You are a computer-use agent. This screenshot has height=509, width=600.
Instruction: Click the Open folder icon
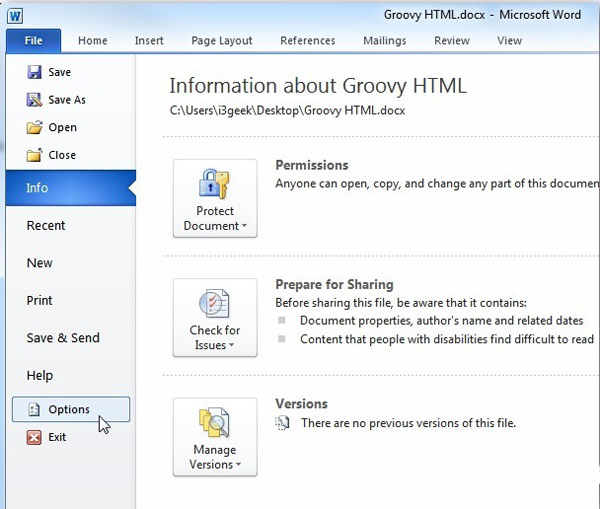[34, 127]
